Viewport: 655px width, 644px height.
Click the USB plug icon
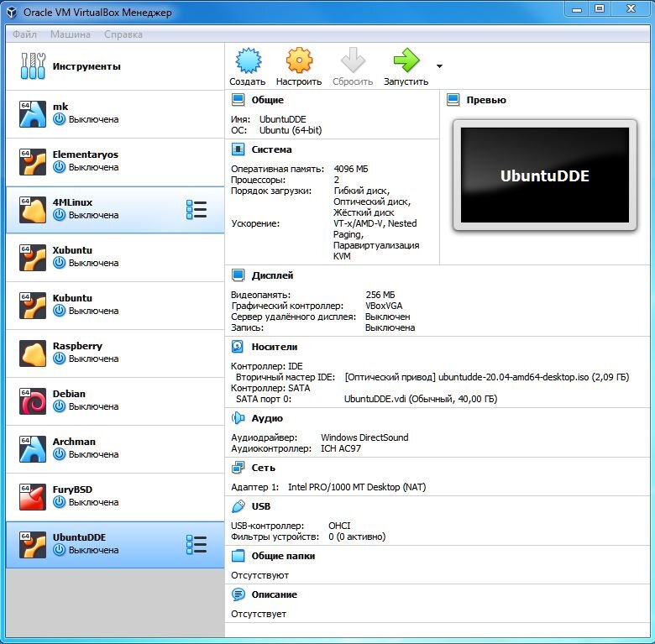click(x=238, y=506)
